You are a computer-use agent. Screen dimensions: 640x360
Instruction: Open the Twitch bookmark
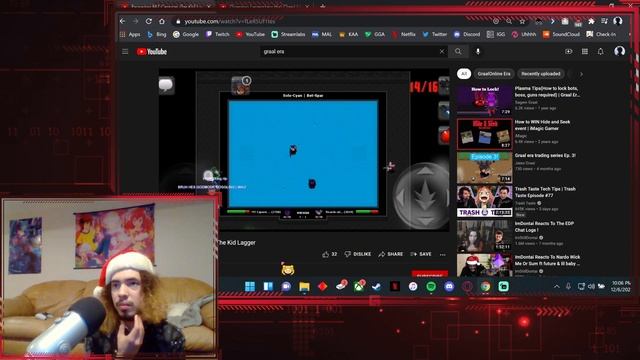[218, 35]
